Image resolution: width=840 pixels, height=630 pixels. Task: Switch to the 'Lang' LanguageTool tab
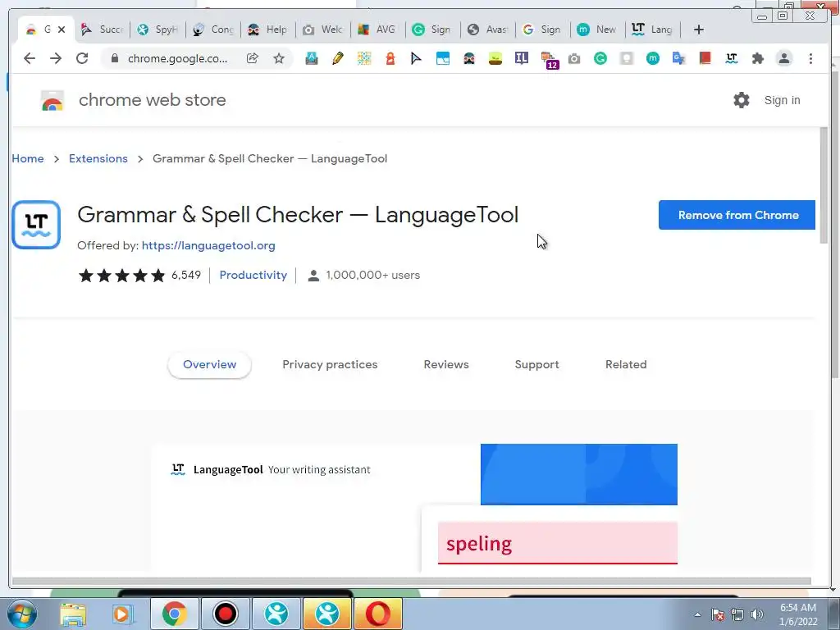652,30
